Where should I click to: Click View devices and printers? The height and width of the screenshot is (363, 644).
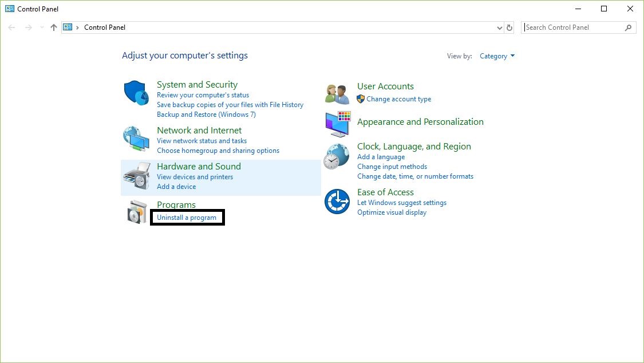(195, 177)
